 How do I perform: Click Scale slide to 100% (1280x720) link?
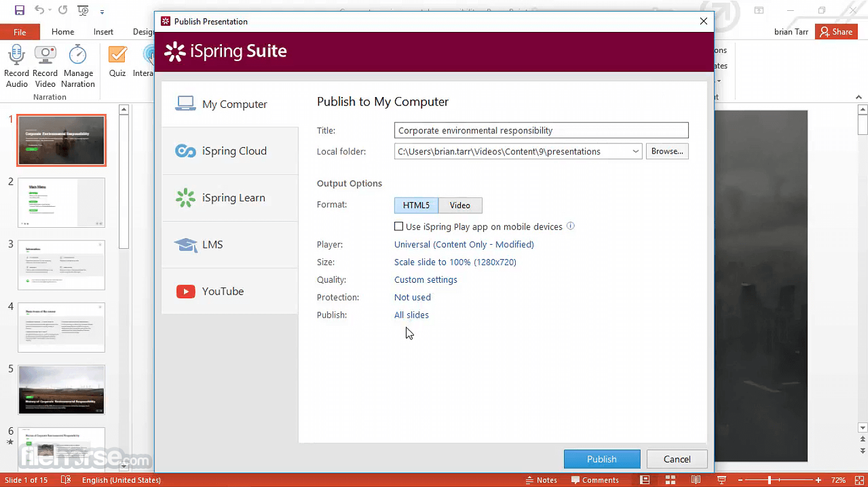[455, 262]
